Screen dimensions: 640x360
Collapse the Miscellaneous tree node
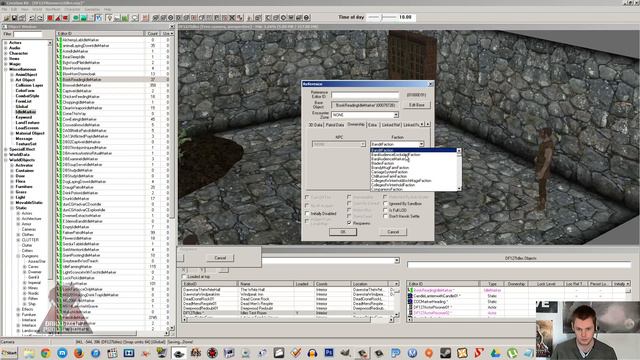pos(6,69)
